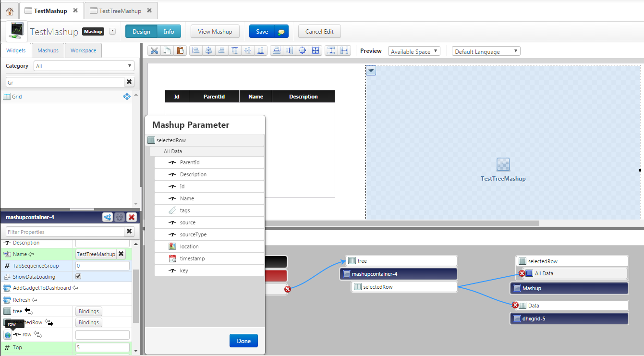The width and height of the screenshot is (644, 356).
Task: Open the Default Language dropdown
Action: pos(486,51)
